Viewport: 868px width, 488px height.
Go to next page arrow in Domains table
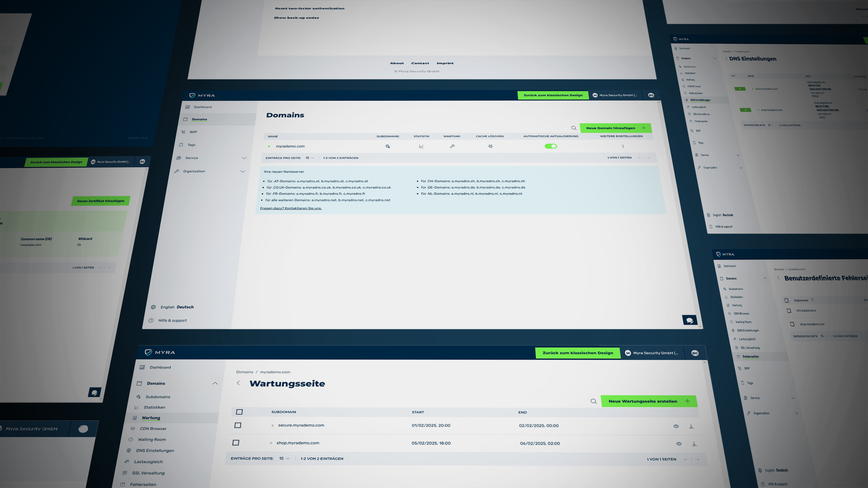point(648,158)
